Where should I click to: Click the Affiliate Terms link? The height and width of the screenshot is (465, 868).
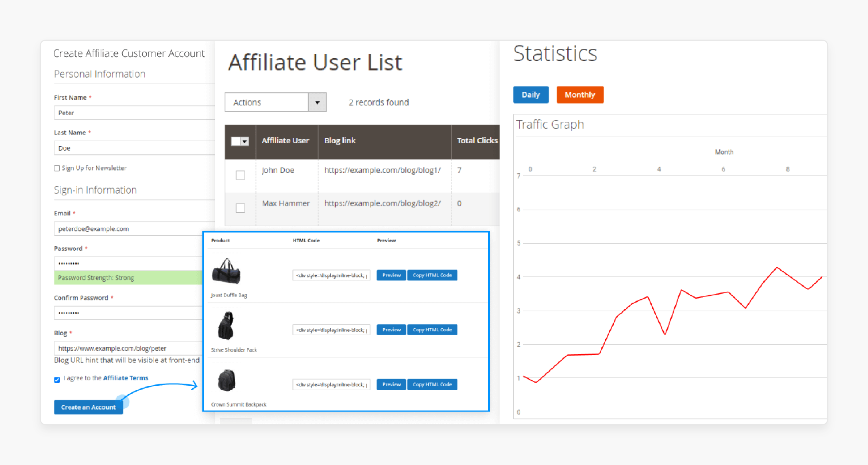tap(126, 378)
